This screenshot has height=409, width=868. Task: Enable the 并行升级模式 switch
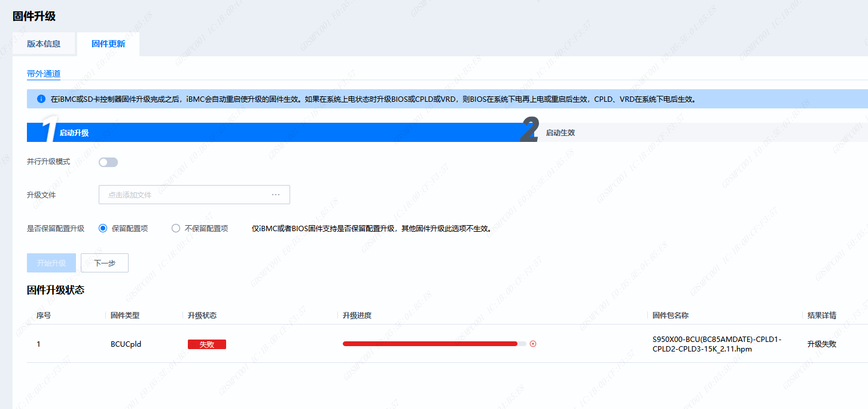coord(108,162)
